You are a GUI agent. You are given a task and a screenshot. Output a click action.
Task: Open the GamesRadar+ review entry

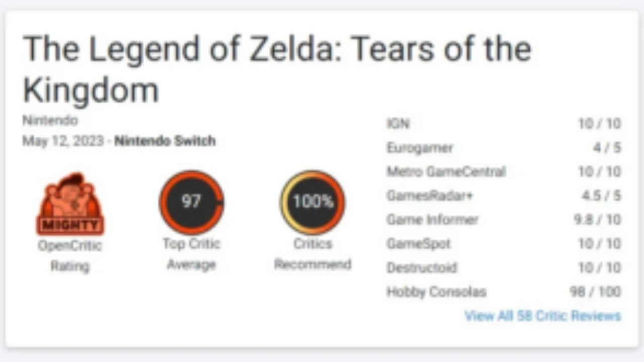pos(504,195)
